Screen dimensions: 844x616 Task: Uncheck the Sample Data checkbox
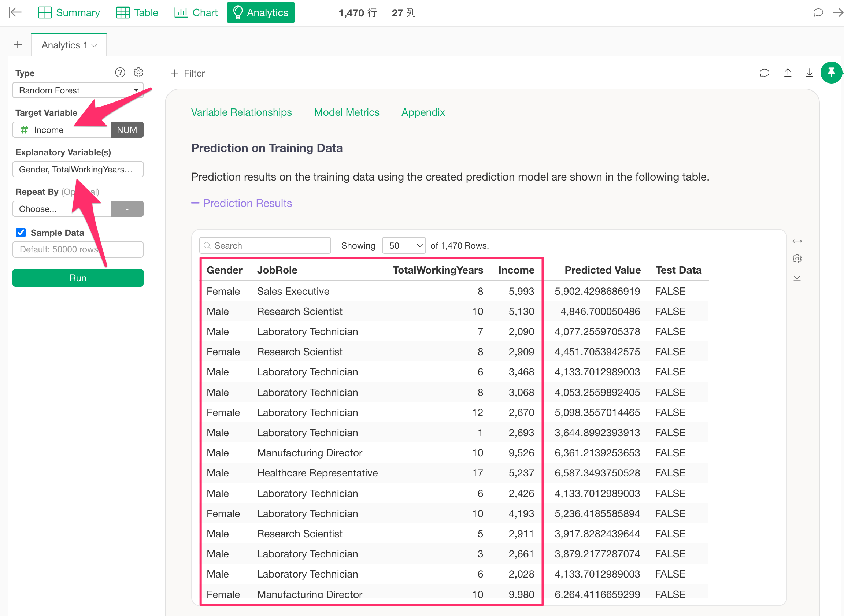[21, 233]
